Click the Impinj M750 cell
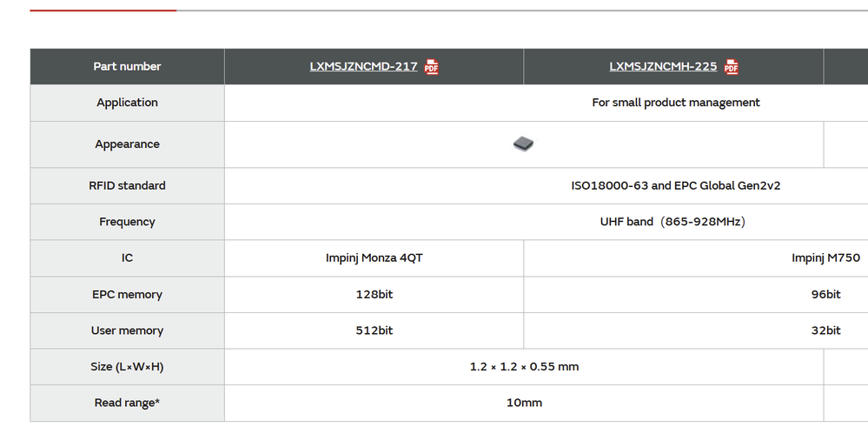Viewport: 868px width, 434px height. pyautogui.click(x=825, y=258)
